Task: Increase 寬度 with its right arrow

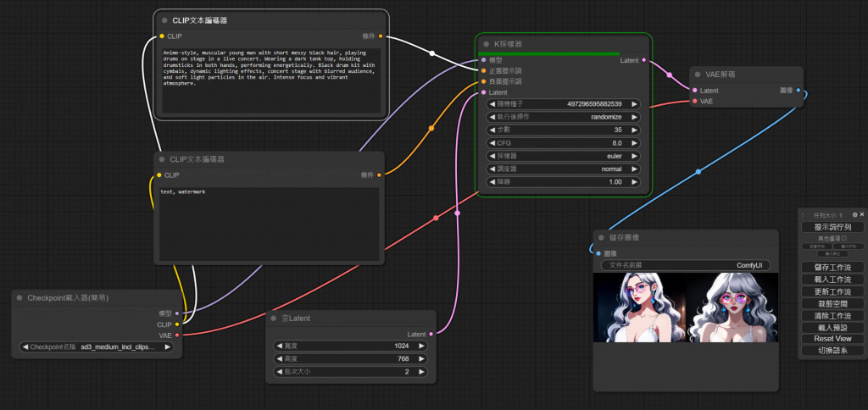Action: (x=422, y=346)
